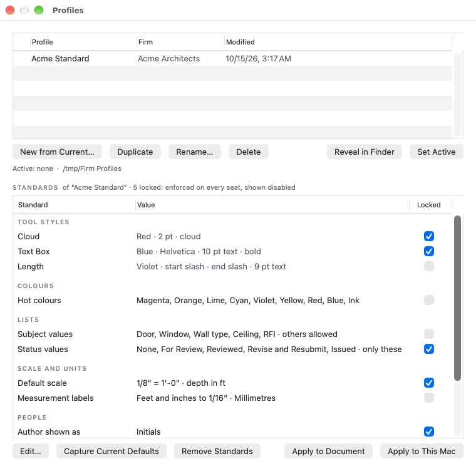
Task: Select the Author shown as row
Action: (x=232, y=432)
